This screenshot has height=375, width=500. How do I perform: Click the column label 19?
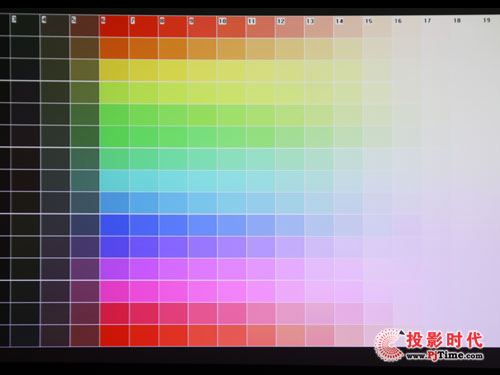[486, 20]
